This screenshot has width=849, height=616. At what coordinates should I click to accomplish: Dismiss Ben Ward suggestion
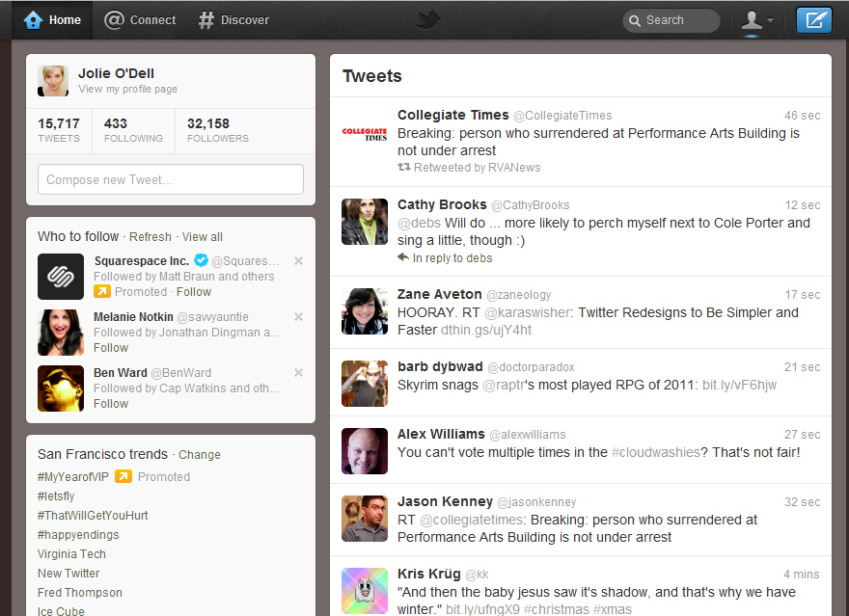[x=298, y=372]
